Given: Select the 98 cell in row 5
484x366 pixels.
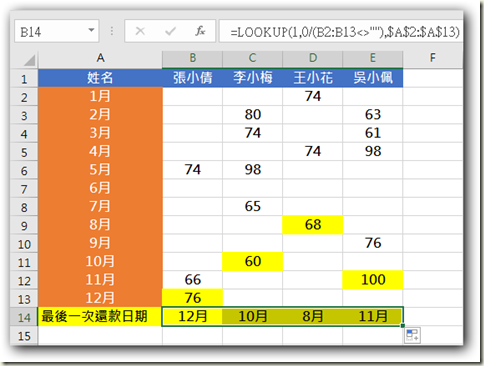Looking at the screenshot, I should pos(373,152).
